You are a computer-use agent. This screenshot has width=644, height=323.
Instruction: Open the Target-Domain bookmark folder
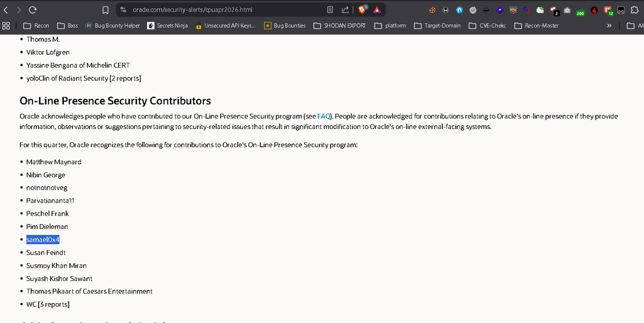[437, 25]
